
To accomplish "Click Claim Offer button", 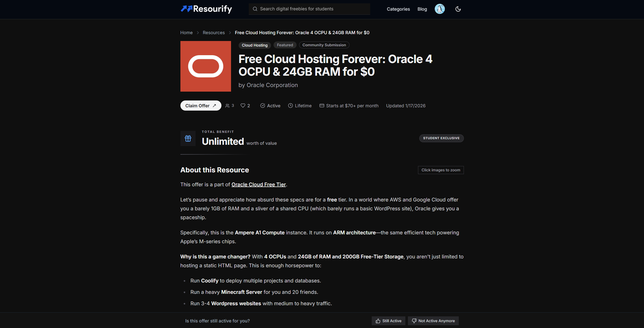I will 200,106.
